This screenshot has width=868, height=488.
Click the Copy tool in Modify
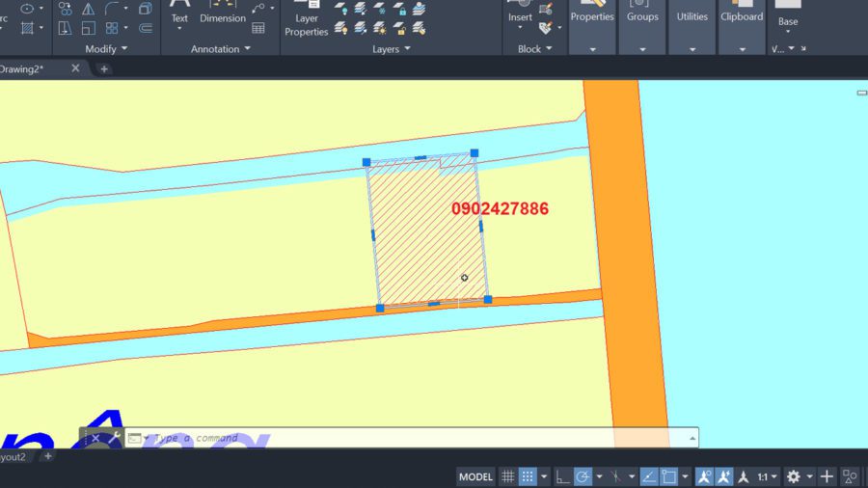click(x=66, y=9)
